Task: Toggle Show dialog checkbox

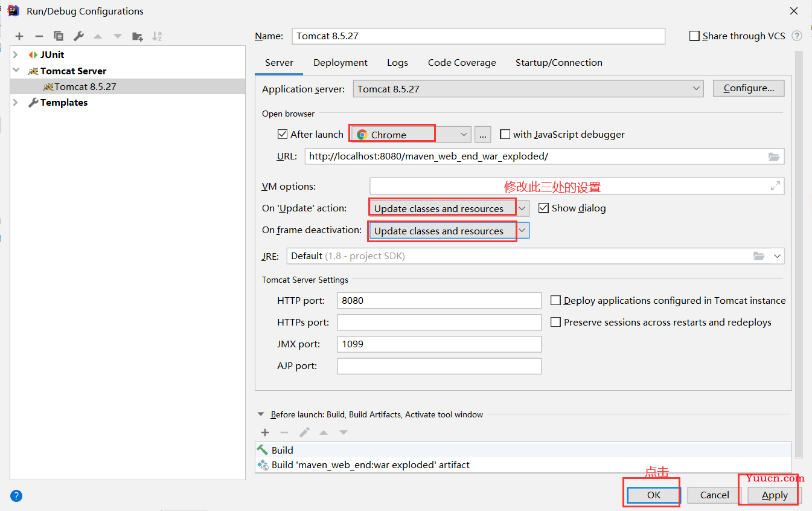Action: pyautogui.click(x=543, y=208)
